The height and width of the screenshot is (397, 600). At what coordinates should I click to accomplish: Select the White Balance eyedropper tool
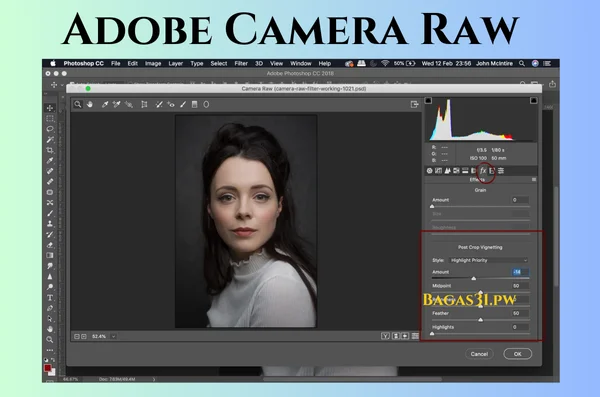pyautogui.click(x=104, y=104)
